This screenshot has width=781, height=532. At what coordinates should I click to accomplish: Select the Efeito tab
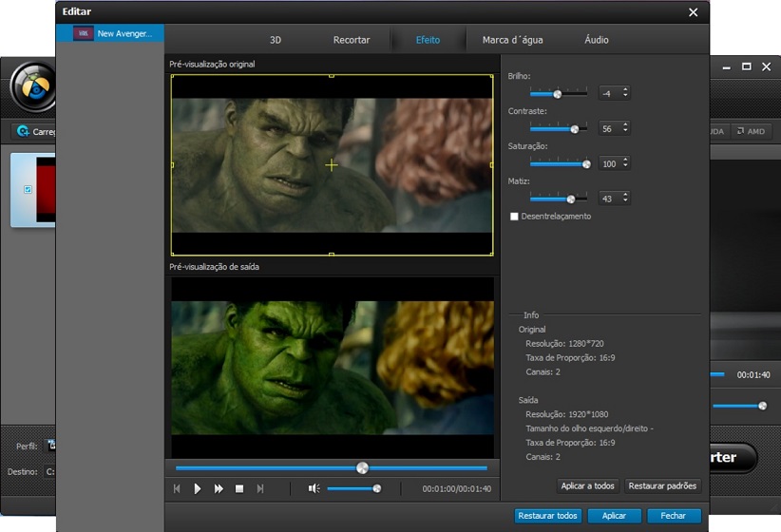428,40
